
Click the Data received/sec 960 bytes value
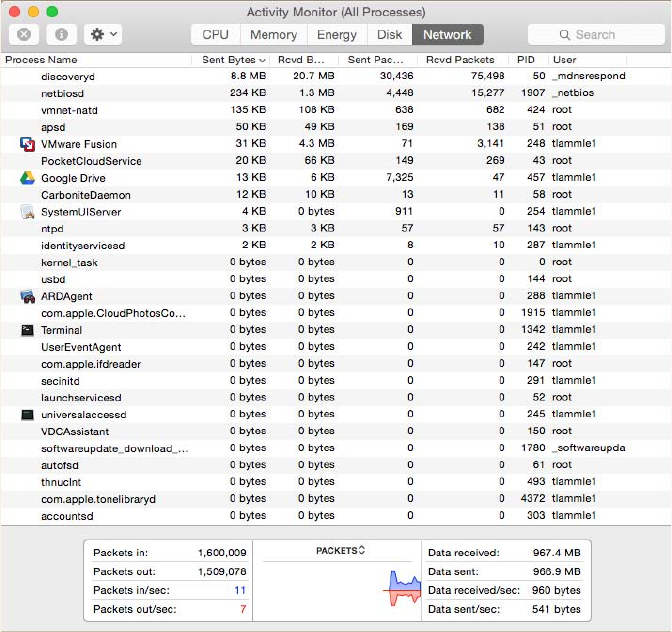(x=556, y=590)
